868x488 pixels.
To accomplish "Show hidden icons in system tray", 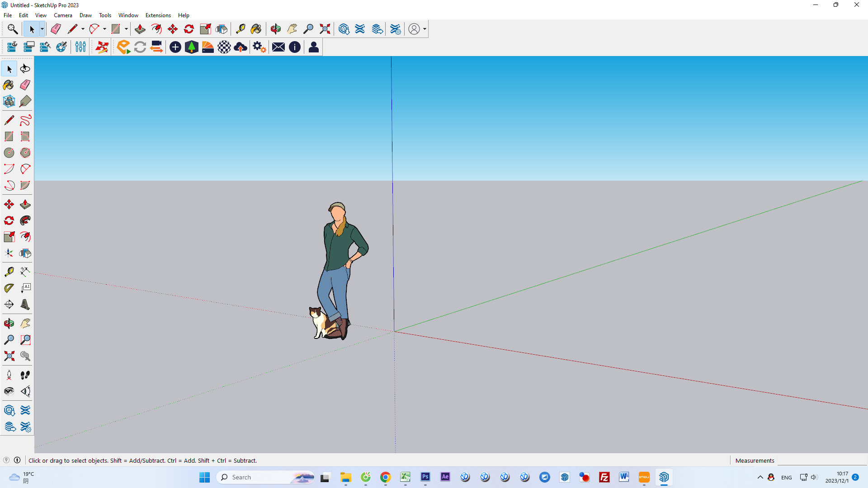I will tap(760, 477).
